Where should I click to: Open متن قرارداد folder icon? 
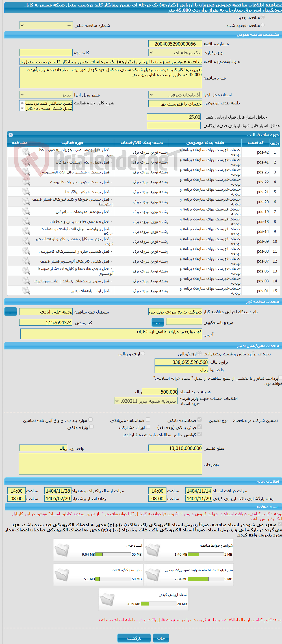click(153, 574)
